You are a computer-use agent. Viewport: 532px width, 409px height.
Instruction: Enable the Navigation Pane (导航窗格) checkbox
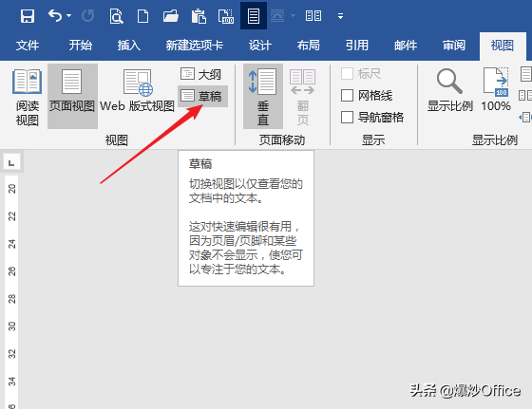coord(372,118)
